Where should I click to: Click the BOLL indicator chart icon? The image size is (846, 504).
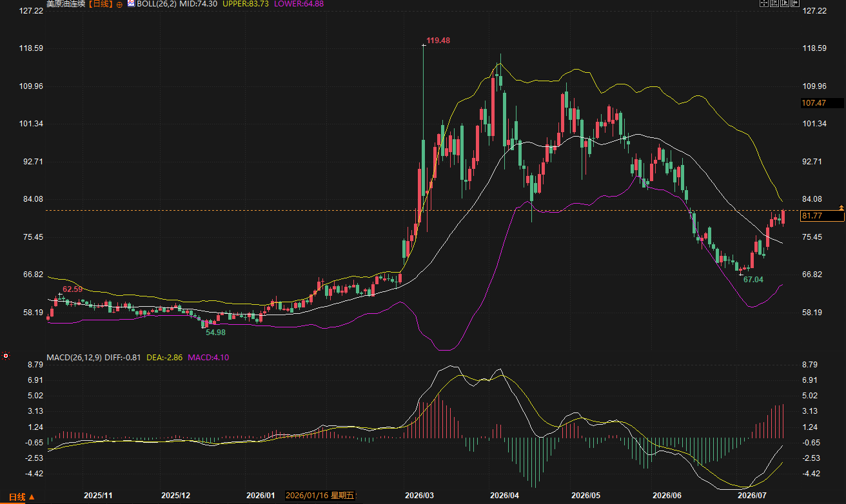tap(131, 4)
